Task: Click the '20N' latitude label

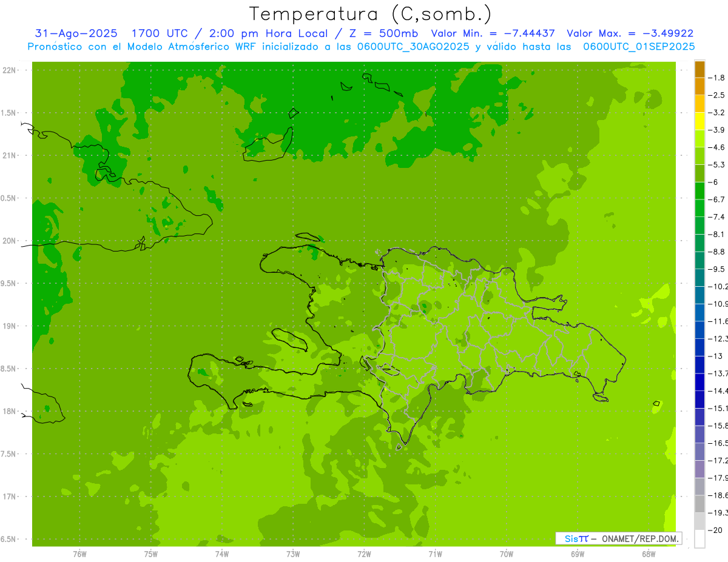Action: coord(10,241)
